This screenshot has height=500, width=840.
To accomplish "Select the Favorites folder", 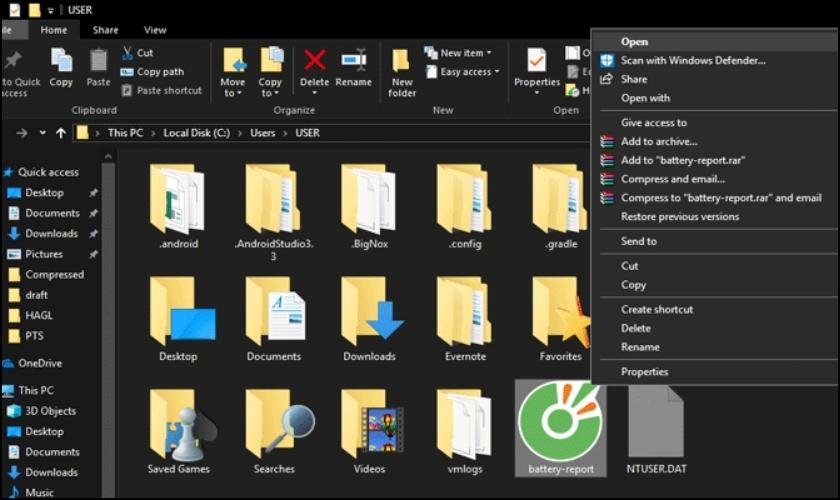I will [x=560, y=319].
